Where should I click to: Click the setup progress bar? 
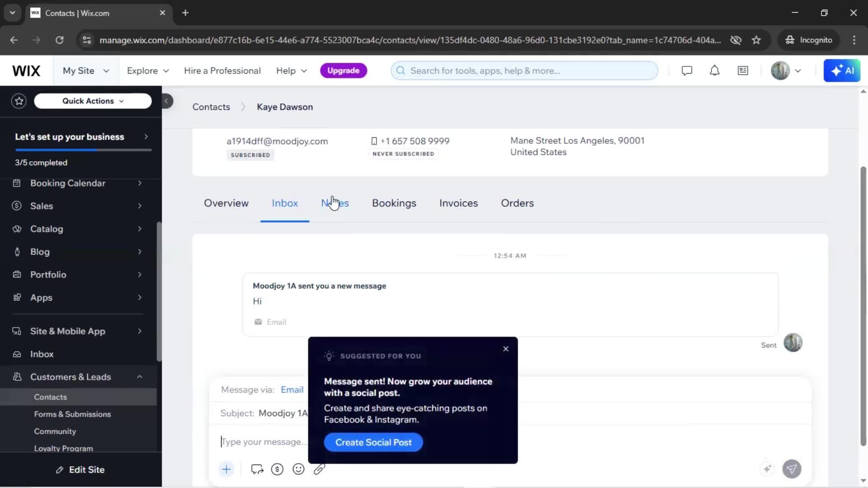(x=83, y=150)
